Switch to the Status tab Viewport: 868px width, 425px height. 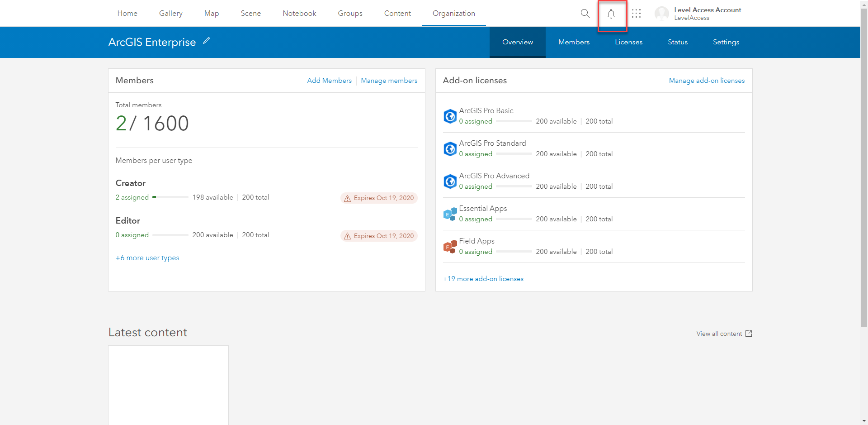click(678, 42)
